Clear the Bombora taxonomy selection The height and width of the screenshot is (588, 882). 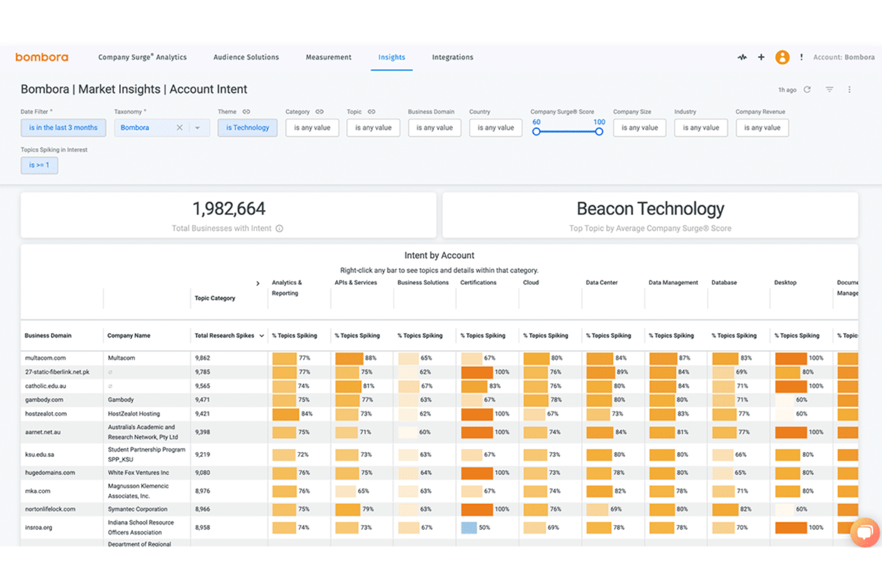tap(179, 127)
